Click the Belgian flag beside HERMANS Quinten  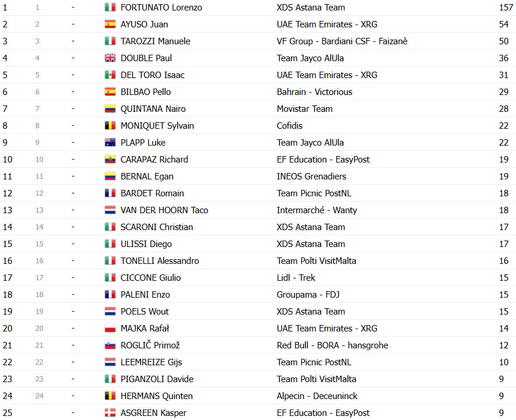110,396
